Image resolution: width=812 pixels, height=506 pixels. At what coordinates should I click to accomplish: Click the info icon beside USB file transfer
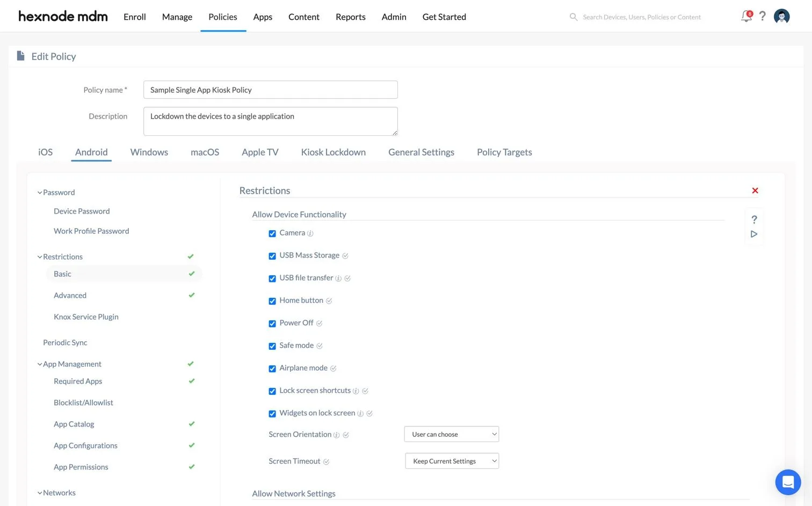(x=338, y=278)
